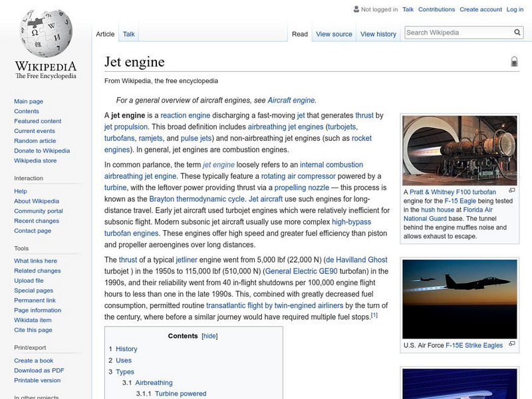
Task: Follow the Aircraft engine hatnote link
Action: 291,100
